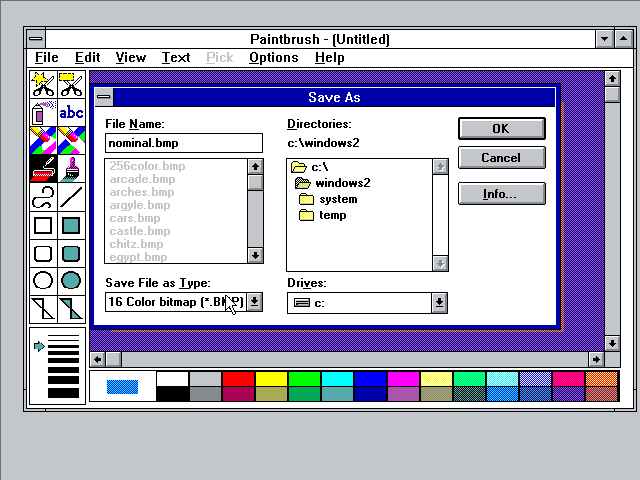Pick the cyan color swatch
This screenshot has height=480, width=640.
click(338, 379)
